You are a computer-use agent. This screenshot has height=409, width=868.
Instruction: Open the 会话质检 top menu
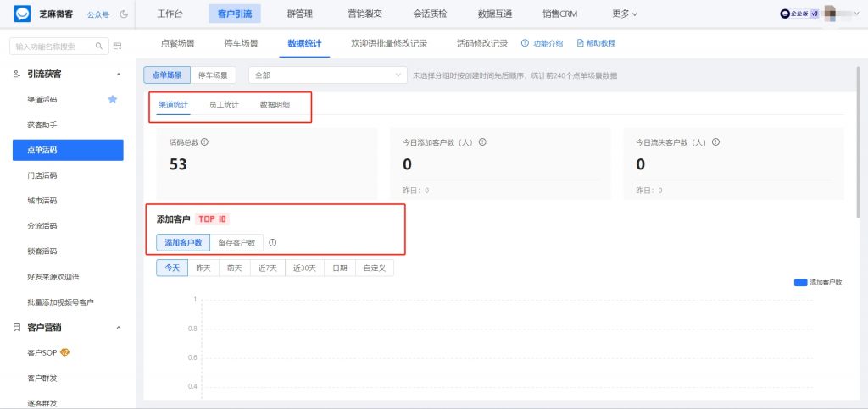tap(430, 14)
